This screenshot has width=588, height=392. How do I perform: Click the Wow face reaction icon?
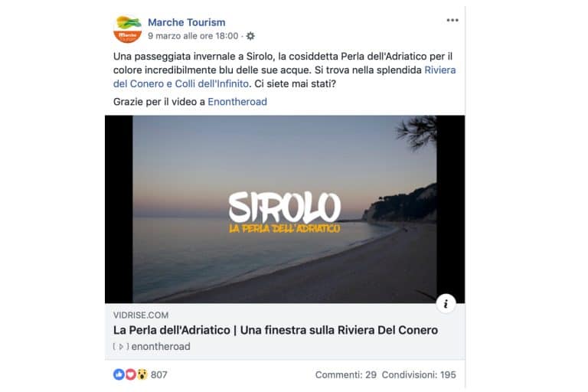pyautogui.click(x=142, y=374)
